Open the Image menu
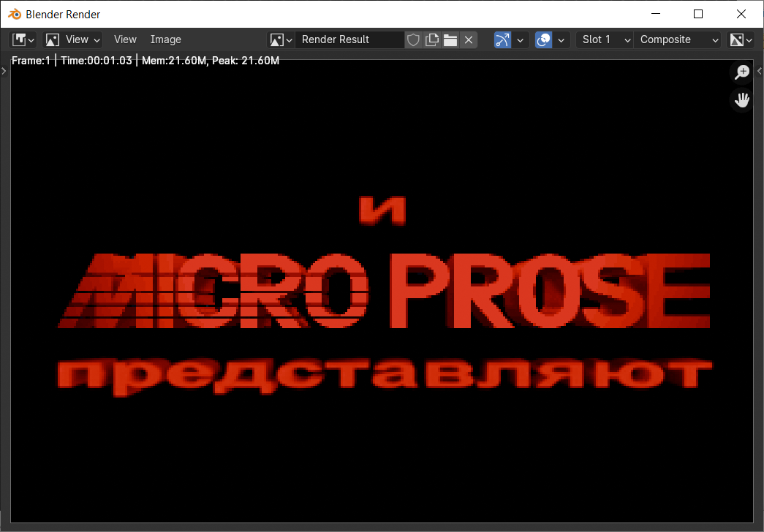764x532 pixels. coord(166,39)
